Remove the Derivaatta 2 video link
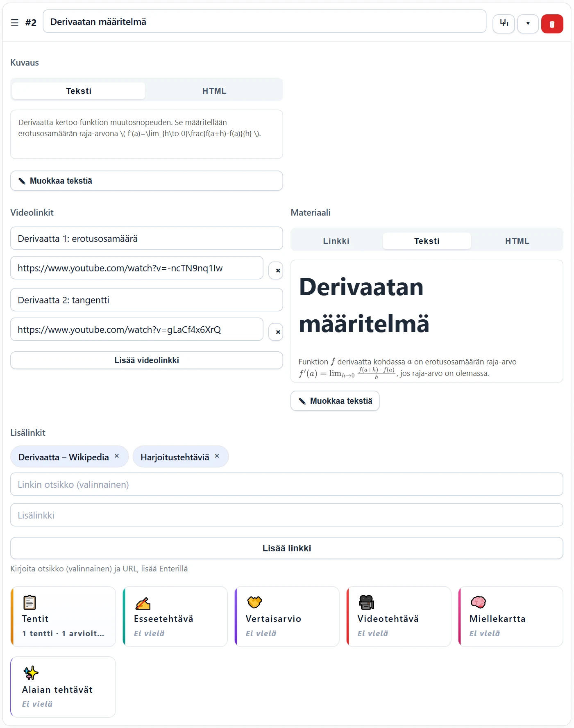This screenshot has width=574, height=728. (276, 332)
